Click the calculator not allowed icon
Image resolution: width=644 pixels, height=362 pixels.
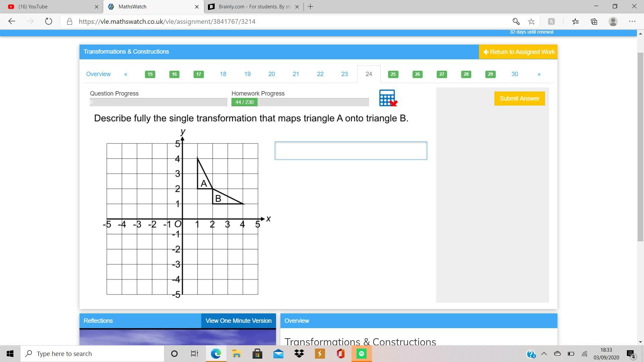point(388,98)
